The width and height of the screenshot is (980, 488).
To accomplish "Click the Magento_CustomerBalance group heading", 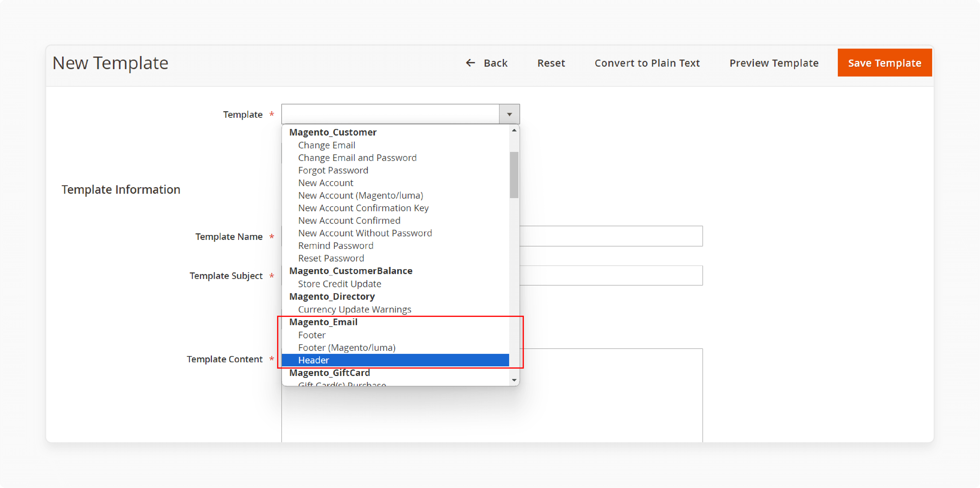I will click(x=350, y=271).
